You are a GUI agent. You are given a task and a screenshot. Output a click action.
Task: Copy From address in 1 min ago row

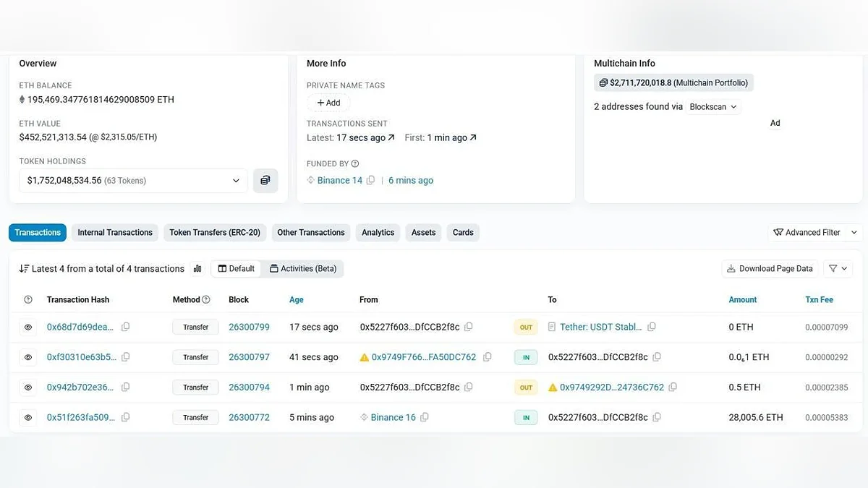[469, 388]
